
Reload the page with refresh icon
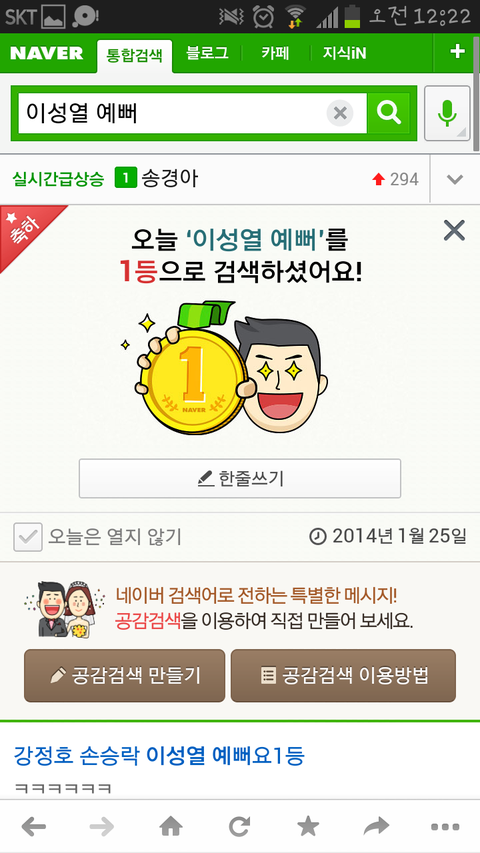click(239, 827)
